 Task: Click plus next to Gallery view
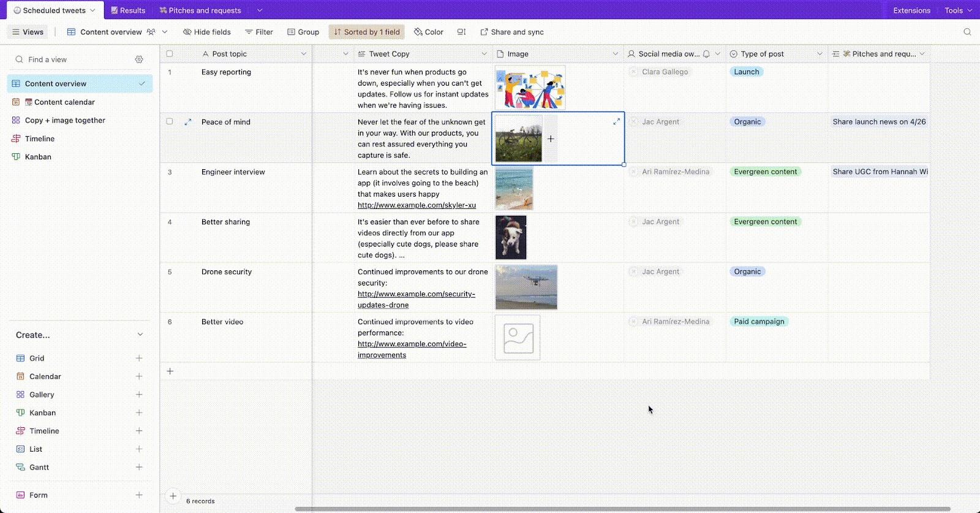pyautogui.click(x=139, y=395)
